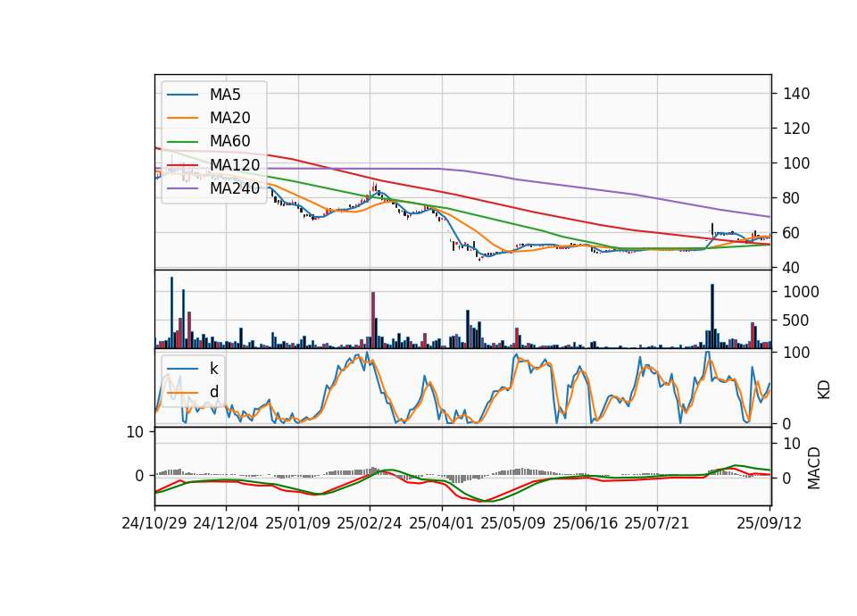
Task: Click the d legend label in KD panel
Action: click(214, 391)
